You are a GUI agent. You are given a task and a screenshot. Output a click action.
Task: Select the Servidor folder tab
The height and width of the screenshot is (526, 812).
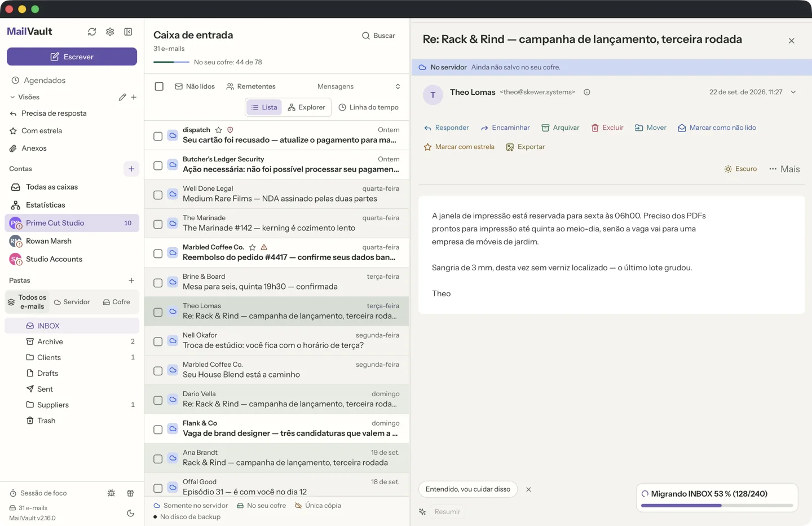[x=72, y=302]
